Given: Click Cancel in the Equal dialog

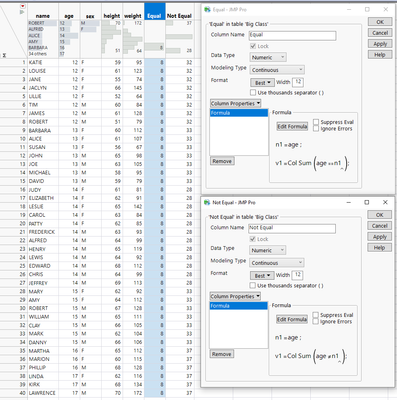Looking at the screenshot, I should (x=380, y=33).
